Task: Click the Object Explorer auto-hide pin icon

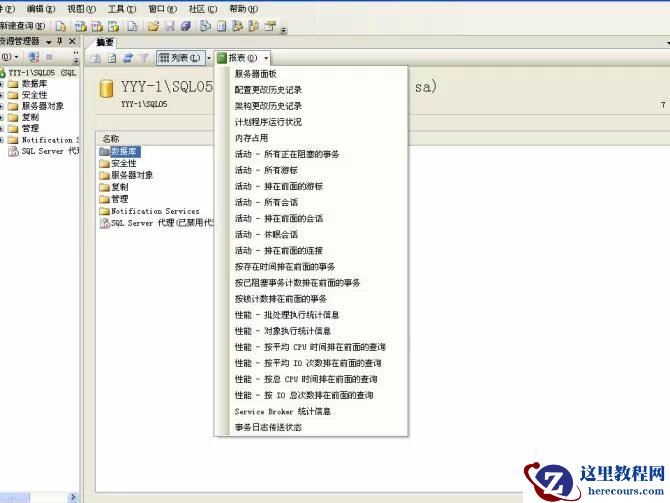Action: pyautogui.click(x=60, y=41)
